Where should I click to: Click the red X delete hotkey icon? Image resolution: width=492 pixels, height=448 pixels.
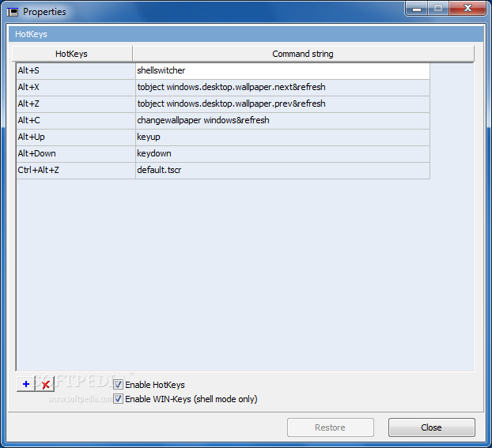point(45,384)
